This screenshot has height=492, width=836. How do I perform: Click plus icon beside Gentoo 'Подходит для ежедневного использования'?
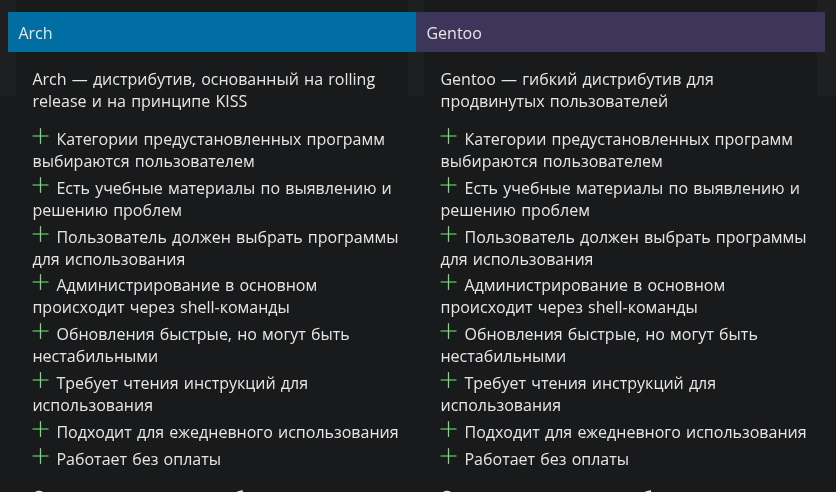click(448, 430)
